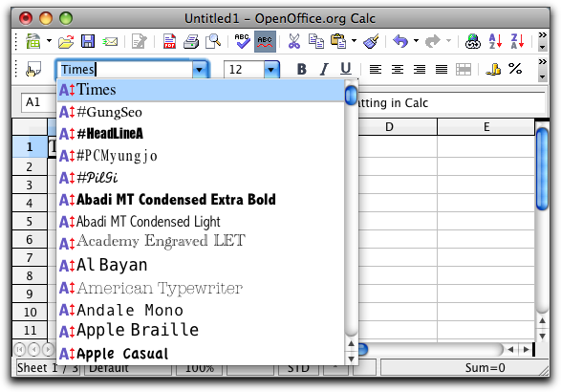
Task: Sort ascending A to Z
Action: click(495, 41)
